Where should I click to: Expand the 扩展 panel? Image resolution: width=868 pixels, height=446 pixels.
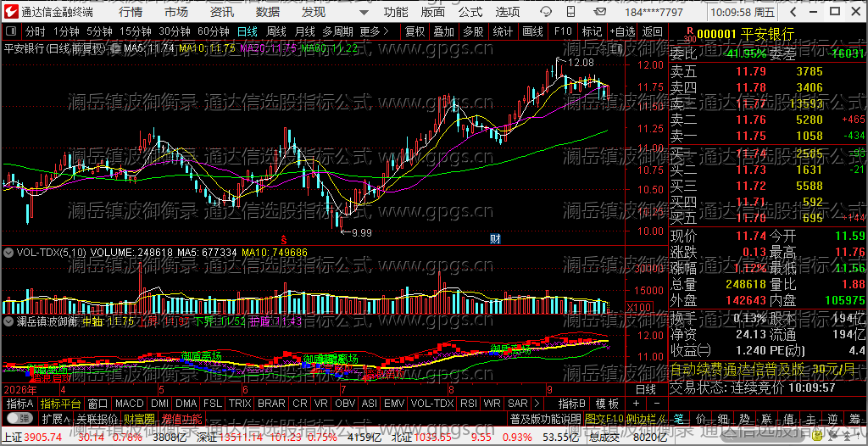tap(57, 418)
